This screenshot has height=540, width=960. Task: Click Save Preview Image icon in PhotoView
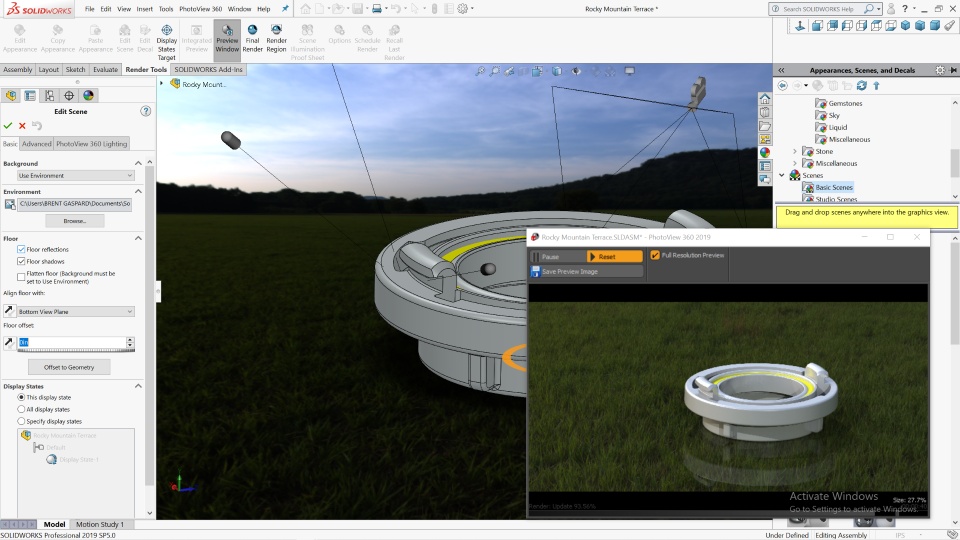(535, 271)
